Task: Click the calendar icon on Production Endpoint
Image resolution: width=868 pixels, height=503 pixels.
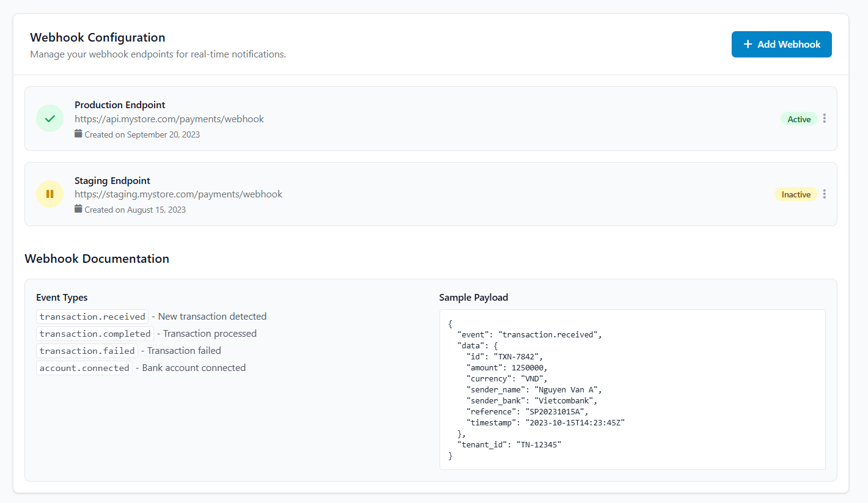Action: point(78,134)
